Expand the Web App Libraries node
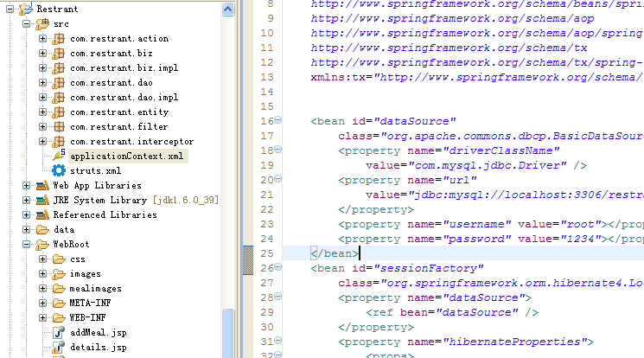The image size is (644, 358). (26, 186)
